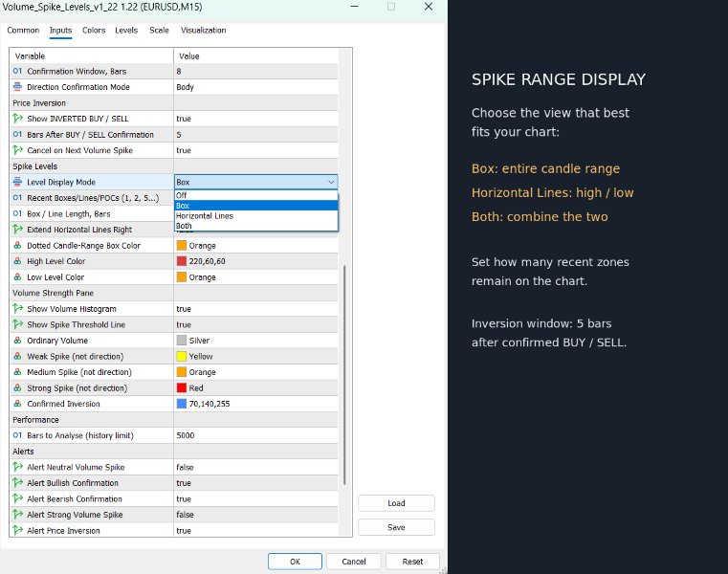
Task: Click the color icon beside High Level Color
Action: [x=17, y=261]
